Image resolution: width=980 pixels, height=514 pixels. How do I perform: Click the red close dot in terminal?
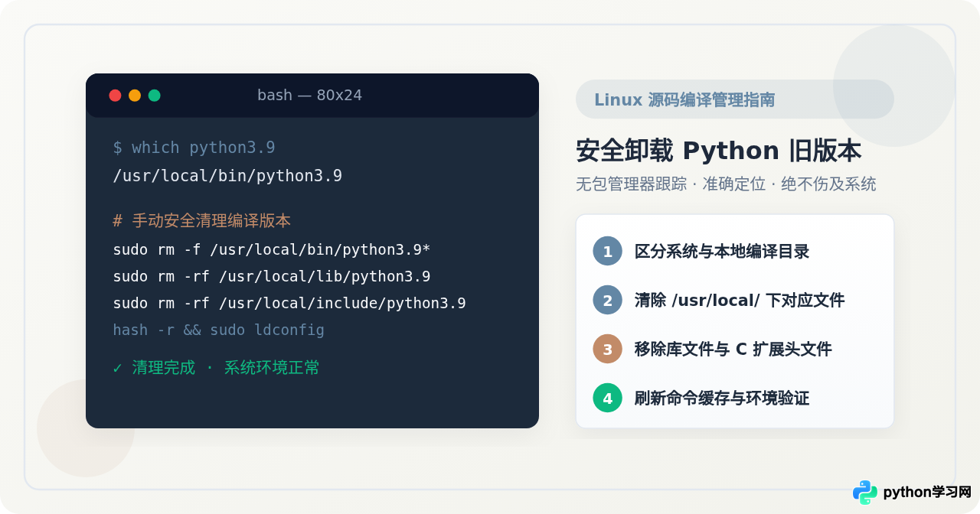coord(116,96)
